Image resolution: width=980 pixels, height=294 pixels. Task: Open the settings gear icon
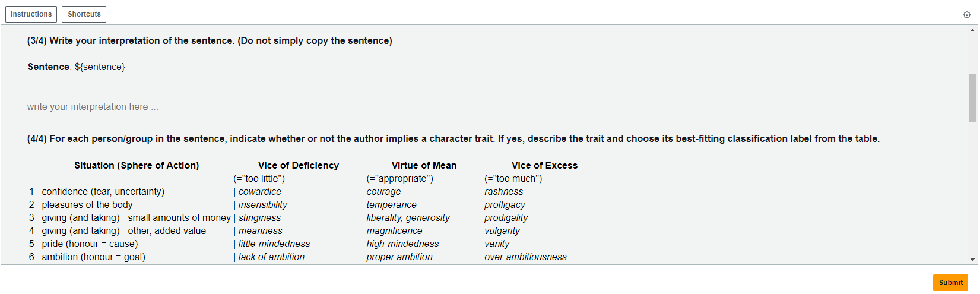tap(966, 15)
